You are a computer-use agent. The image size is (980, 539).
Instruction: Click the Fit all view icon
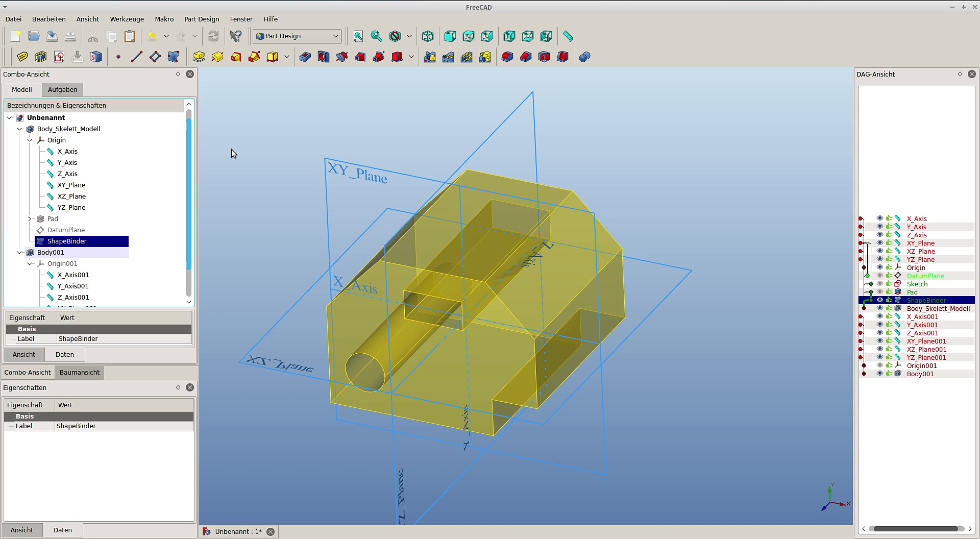pyautogui.click(x=358, y=36)
